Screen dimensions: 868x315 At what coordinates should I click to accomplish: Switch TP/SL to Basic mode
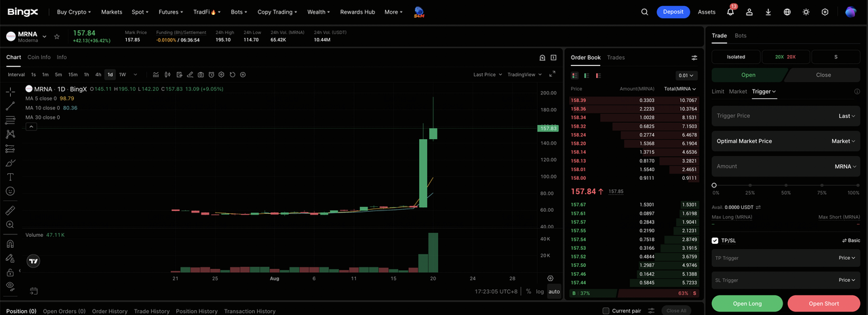pyautogui.click(x=851, y=240)
